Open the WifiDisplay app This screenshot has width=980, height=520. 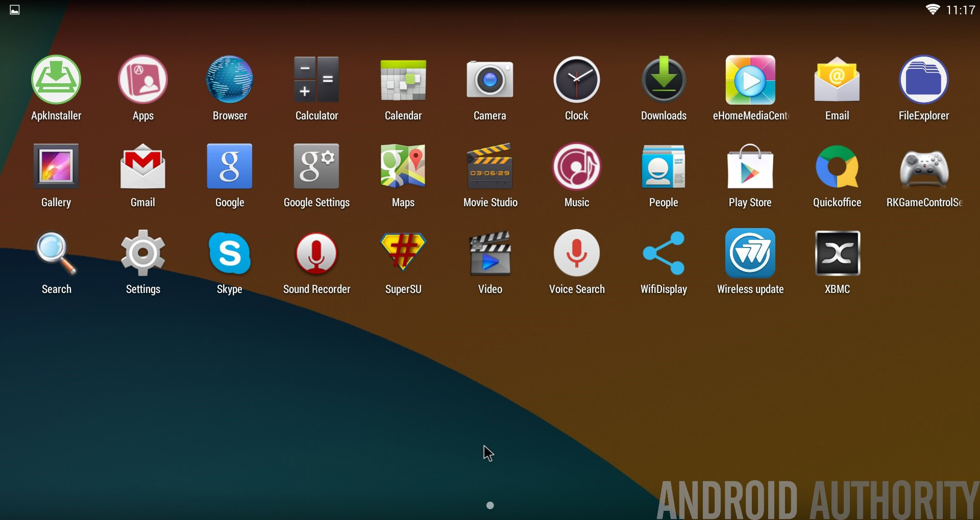(664, 253)
